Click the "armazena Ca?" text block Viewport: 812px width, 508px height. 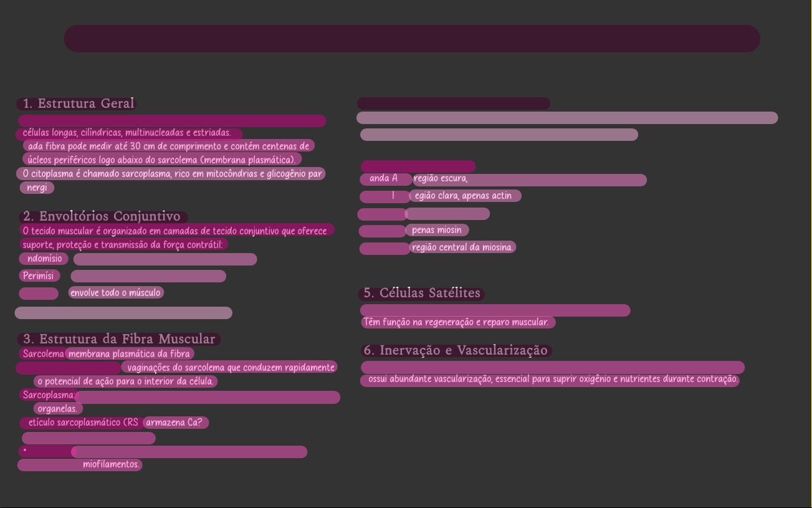click(x=175, y=423)
